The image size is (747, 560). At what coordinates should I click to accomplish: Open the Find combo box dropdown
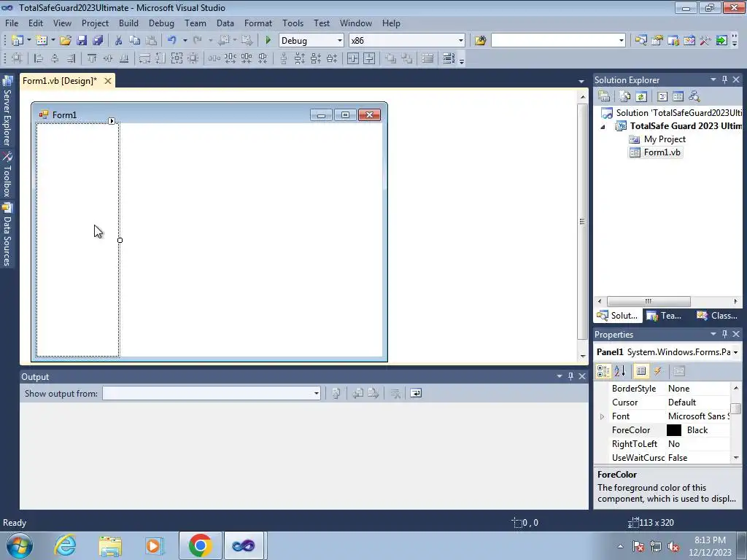coord(622,41)
